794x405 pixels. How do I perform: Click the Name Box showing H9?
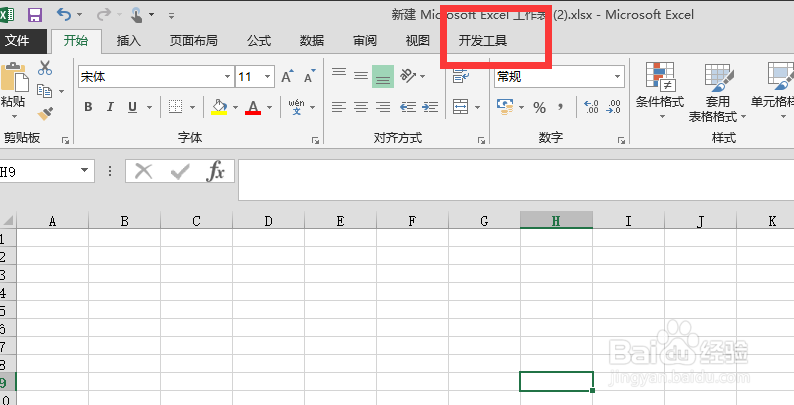click(x=47, y=172)
